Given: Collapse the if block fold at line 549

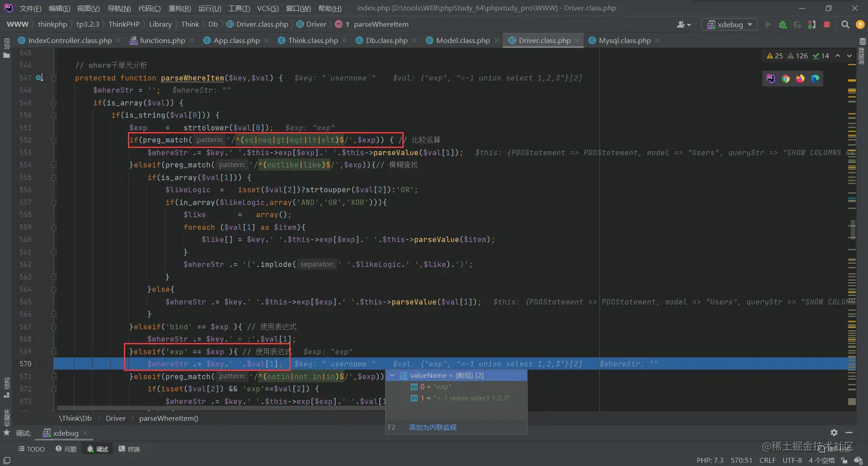Looking at the screenshot, I should pyautogui.click(x=53, y=103).
